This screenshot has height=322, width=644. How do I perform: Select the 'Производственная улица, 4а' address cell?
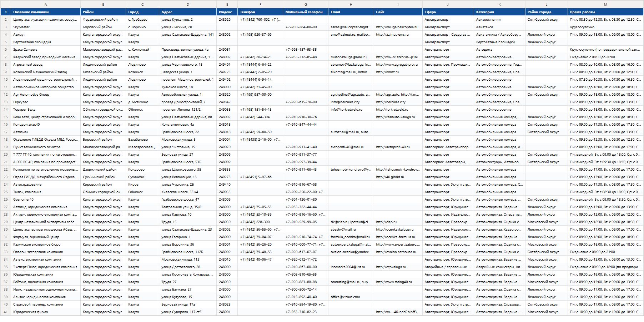tap(188, 50)
